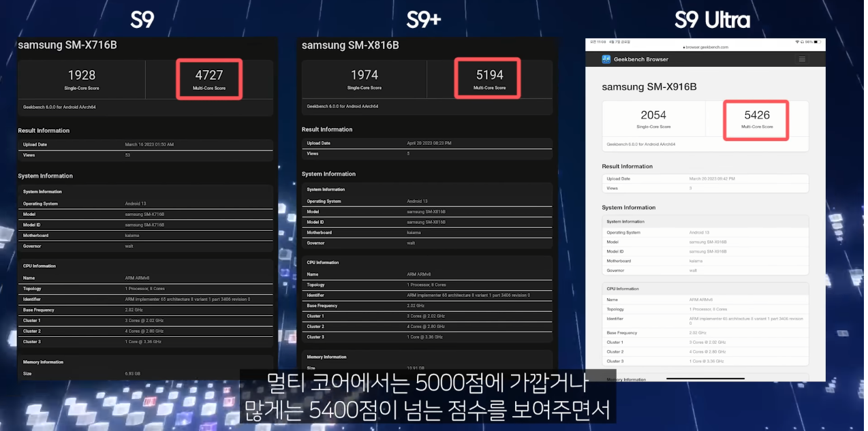Screen dimensions: 868x431
Task: Click the S9 column title
Action: (142, 20)
